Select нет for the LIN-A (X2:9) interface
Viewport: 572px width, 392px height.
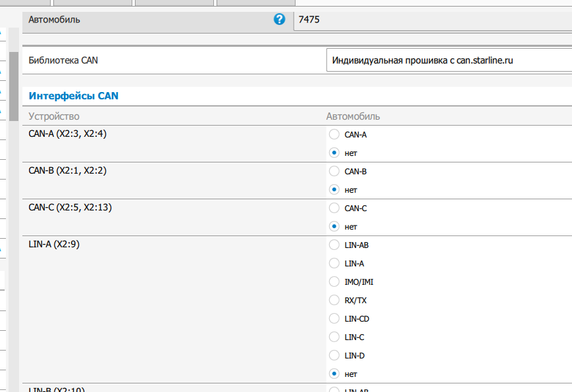pyautogui.click(x=334, y=374)
